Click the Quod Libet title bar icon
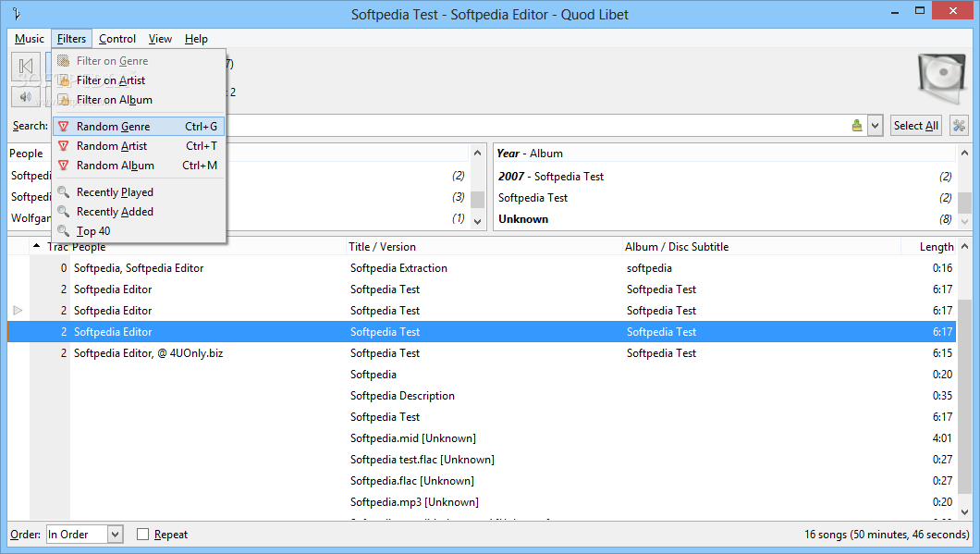 (x=17, y=14)
